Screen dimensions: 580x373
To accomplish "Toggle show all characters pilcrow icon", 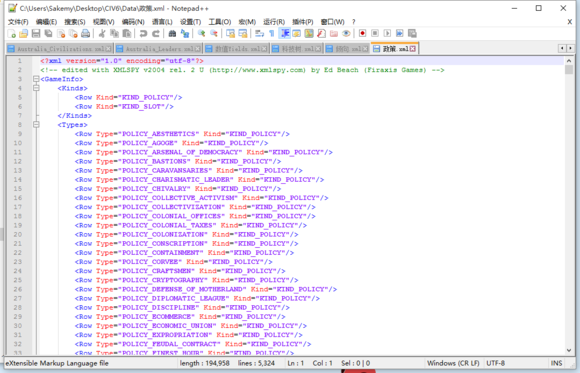I will 272,34.
